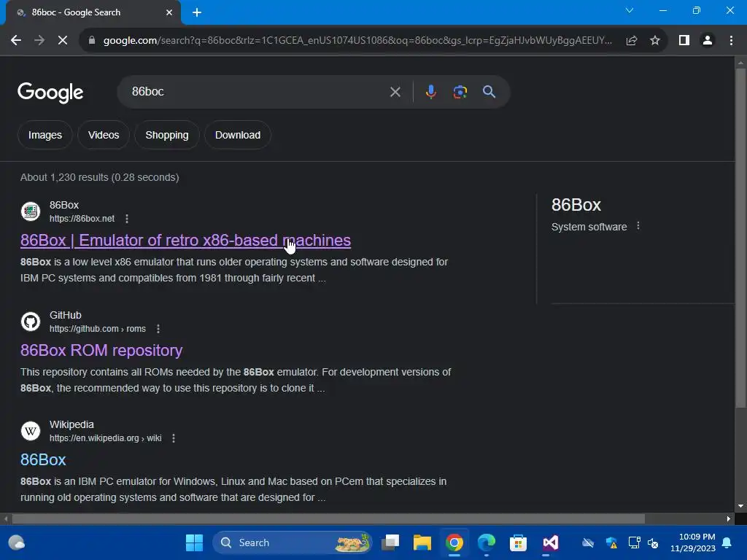Viewport: 747px width, 560px height.
Task: Click the GitHub favicon
Action: pyautogui.click(x=31, y=322)
